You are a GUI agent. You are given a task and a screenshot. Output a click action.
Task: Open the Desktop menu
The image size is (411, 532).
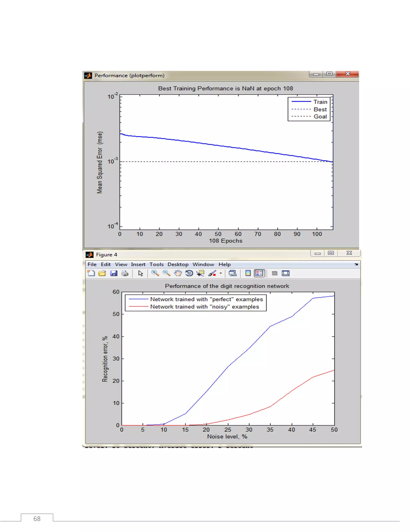[x=178, y=265]
